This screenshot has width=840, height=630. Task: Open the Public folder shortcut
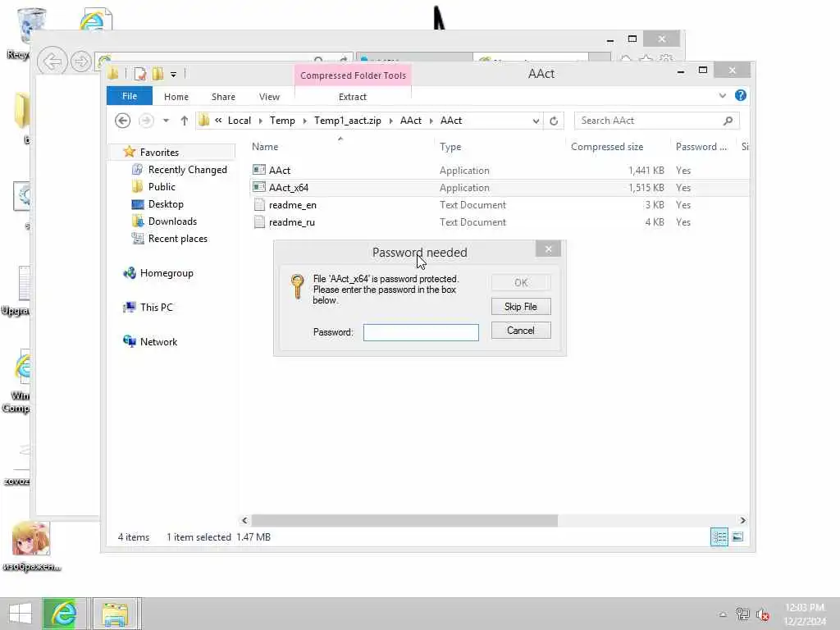click(x=162, y=186)
